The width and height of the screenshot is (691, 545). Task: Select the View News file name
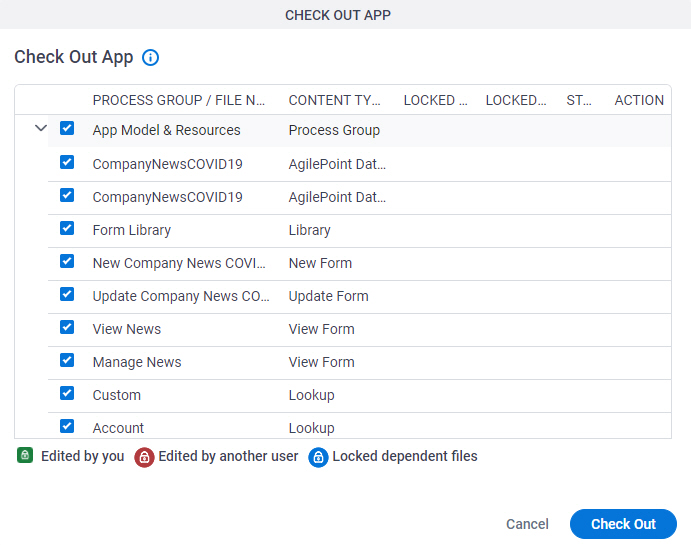[126, 329]
